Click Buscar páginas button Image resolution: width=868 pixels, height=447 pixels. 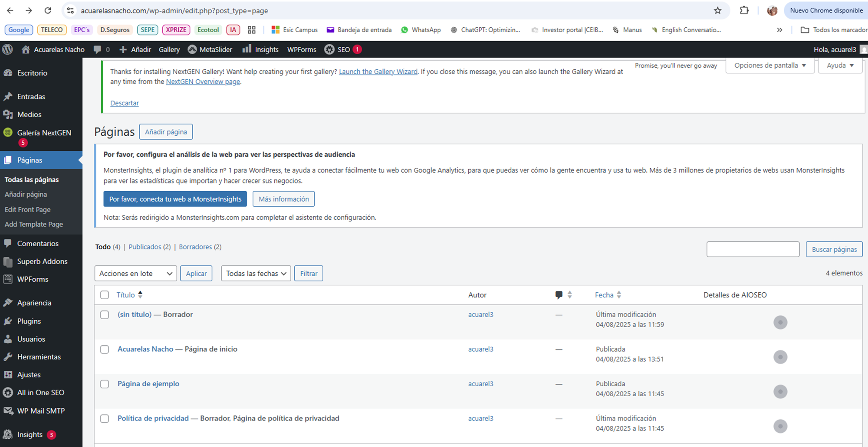(x=834, y=249)
